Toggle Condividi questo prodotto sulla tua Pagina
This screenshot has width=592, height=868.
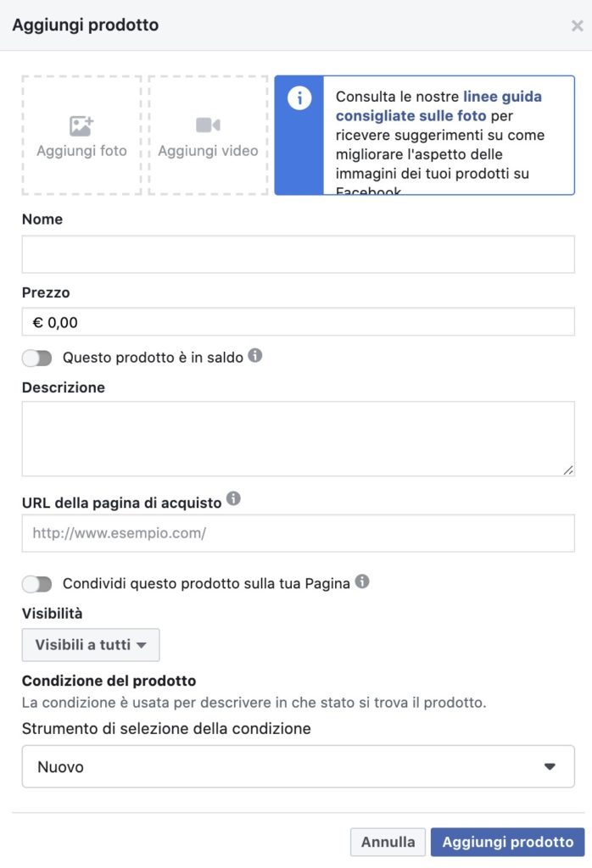point(37,583)
